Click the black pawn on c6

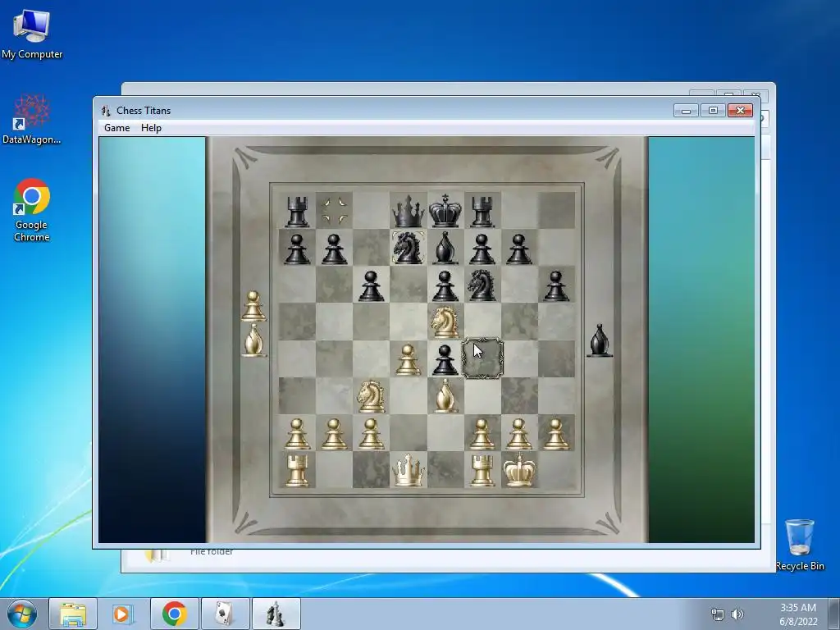coord(372,286)
